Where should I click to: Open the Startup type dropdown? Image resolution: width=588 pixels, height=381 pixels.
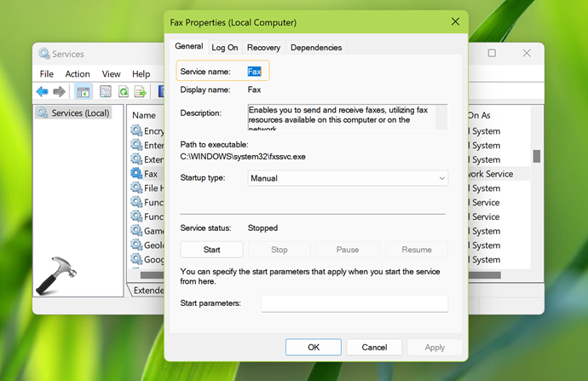click(348, 178)
